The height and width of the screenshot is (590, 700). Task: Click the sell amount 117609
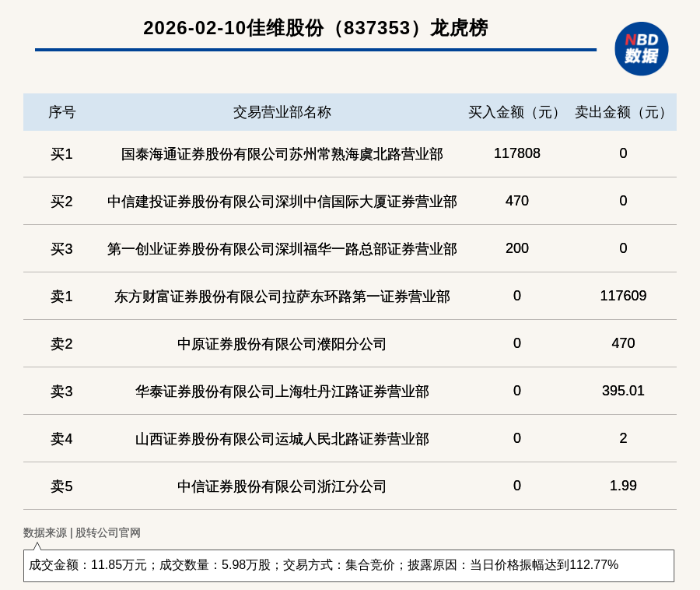pos(623,296)
